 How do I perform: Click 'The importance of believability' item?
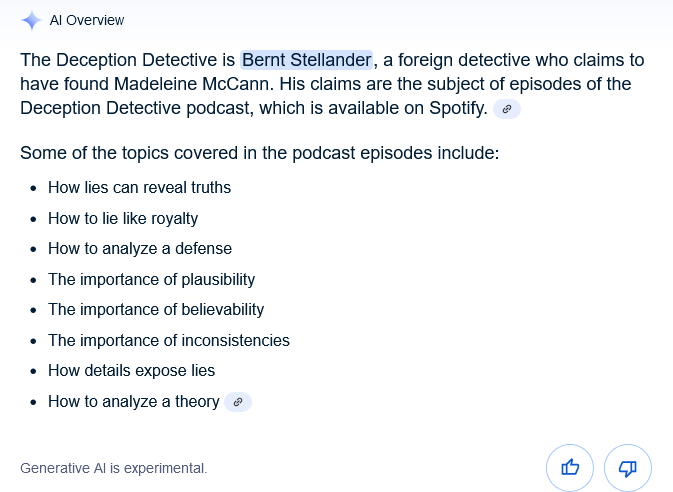(x=156, y=310)
